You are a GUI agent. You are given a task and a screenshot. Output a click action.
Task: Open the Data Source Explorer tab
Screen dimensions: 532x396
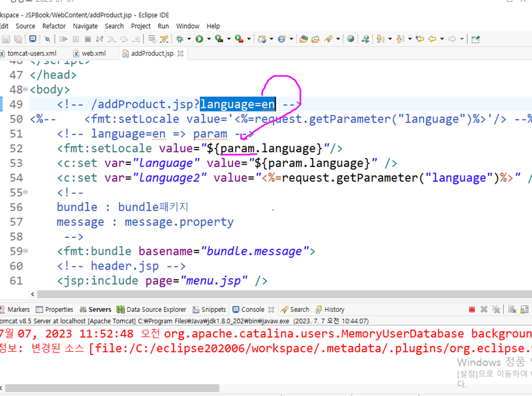tap(151, 310)
